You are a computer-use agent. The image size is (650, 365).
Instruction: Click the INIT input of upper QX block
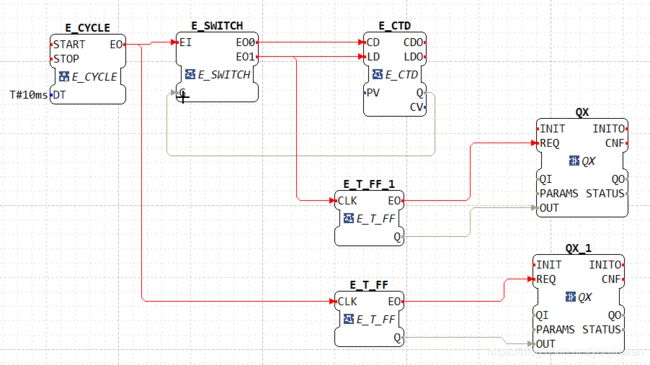(x=552, y=129)
